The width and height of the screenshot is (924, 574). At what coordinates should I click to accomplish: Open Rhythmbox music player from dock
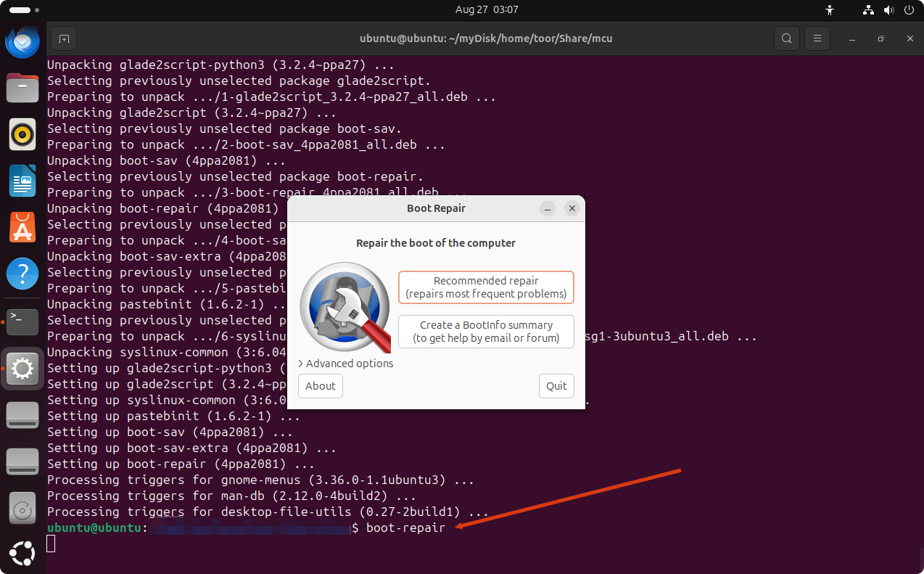click(x=22, y=134)
